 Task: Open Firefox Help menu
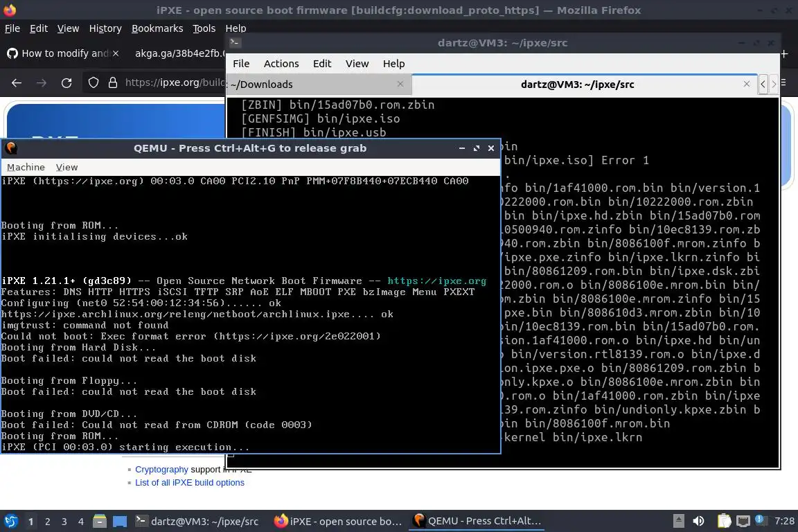[236, 28]
